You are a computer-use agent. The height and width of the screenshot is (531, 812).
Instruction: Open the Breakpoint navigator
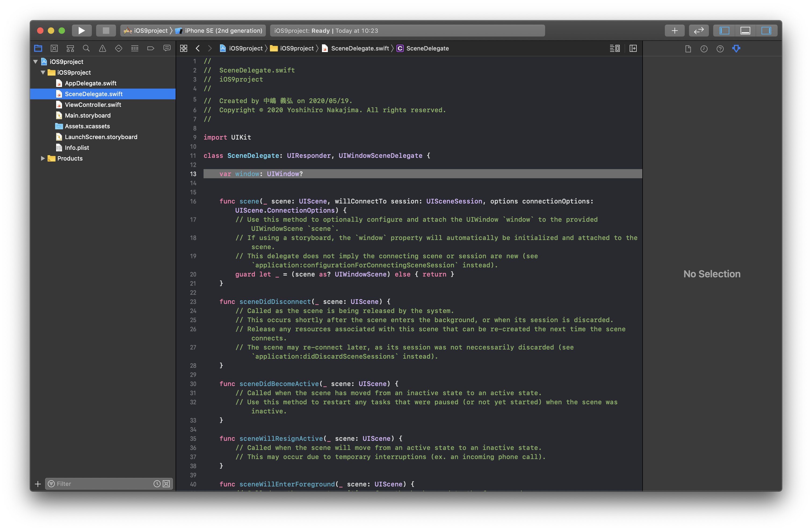151,48
